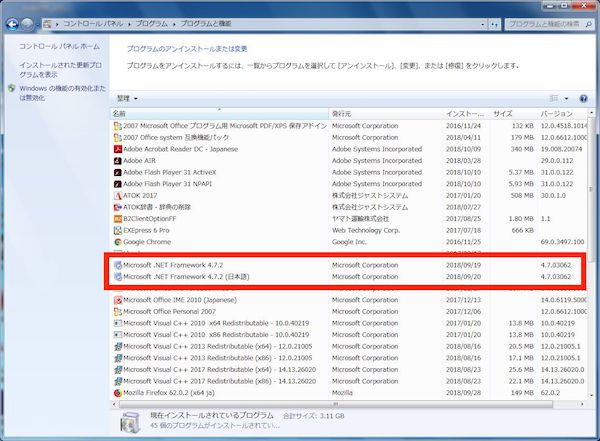Click the .NET Framework 4.7.2 (日本語) icon

118,277
